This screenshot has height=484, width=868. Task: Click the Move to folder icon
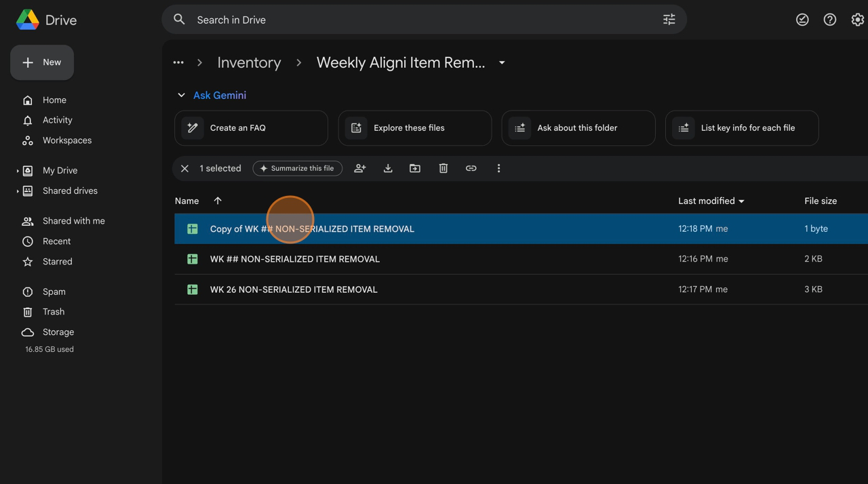click(415, 168)
